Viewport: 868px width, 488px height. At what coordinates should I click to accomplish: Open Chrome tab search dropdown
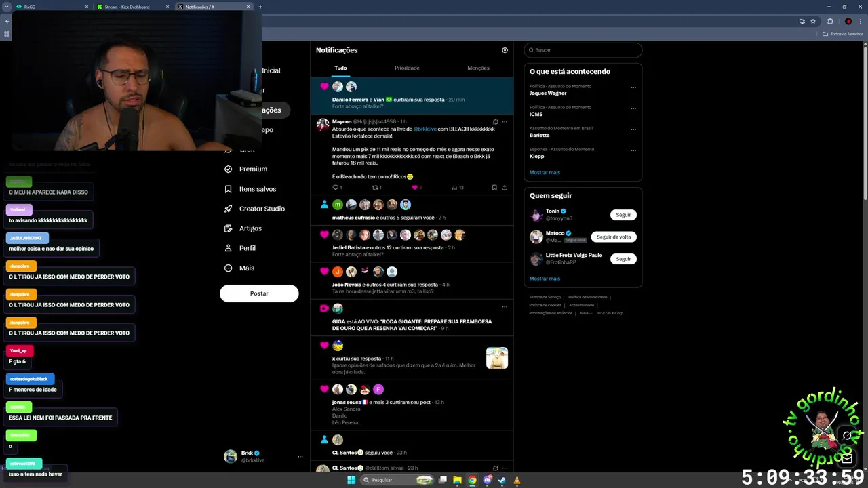pos(7,7)
